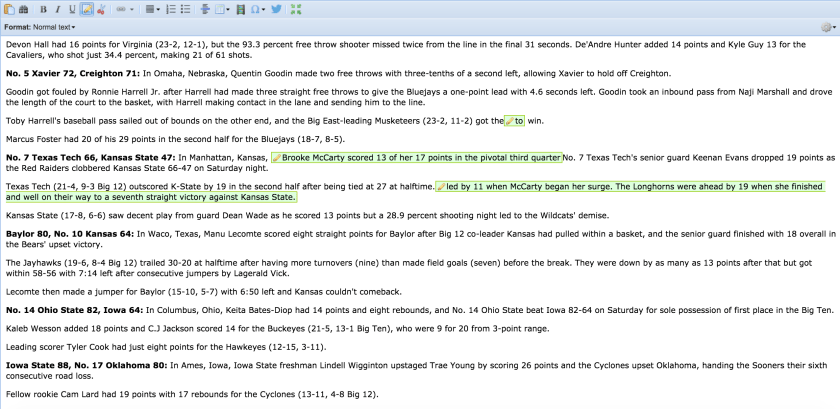The image size is (840, 409).
Task: Click the highlighted annotation pencil tool
Action: click(x=87, y=9)
